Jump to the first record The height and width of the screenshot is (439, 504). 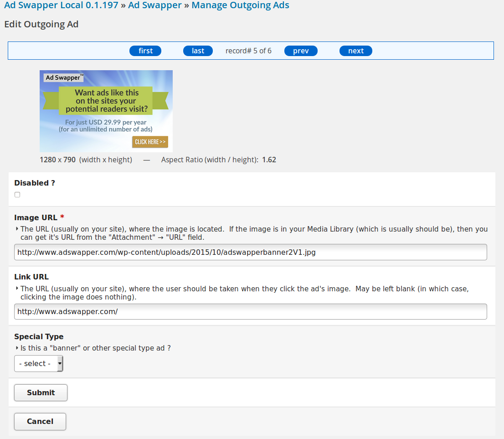pyautogui.click(x=145, y=51)
